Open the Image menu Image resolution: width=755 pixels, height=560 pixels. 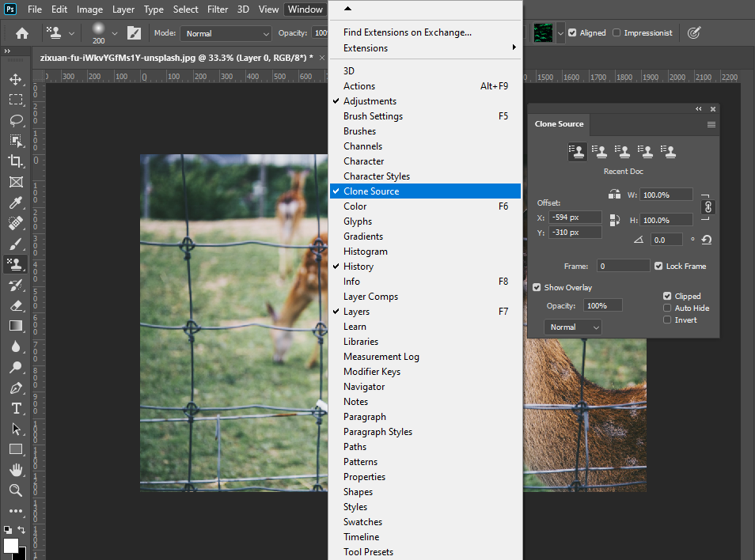(89, 9)
